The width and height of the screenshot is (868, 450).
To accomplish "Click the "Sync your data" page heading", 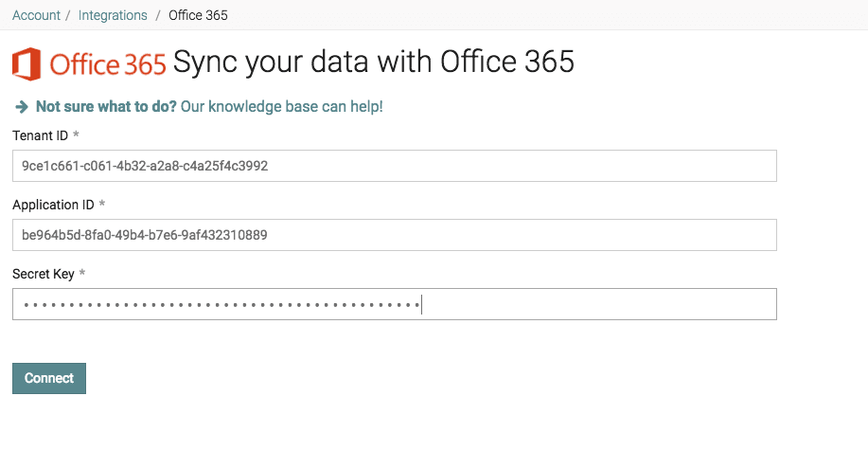I will [x=374, y=63].
